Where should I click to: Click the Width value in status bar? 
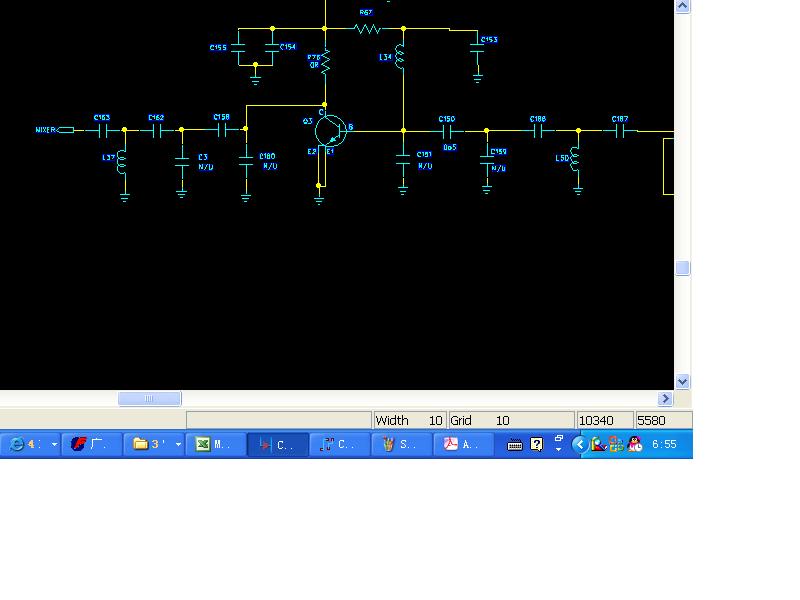pos(435,420)
